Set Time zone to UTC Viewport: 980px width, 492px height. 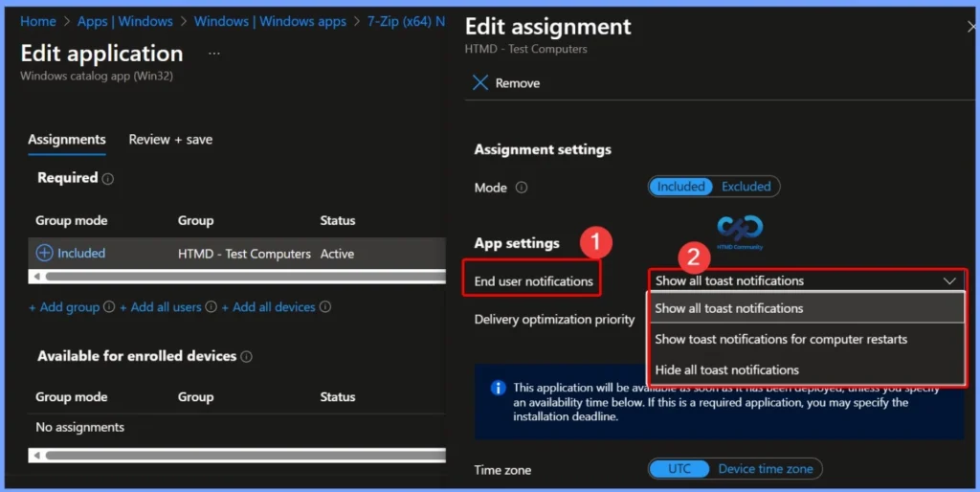679,469
